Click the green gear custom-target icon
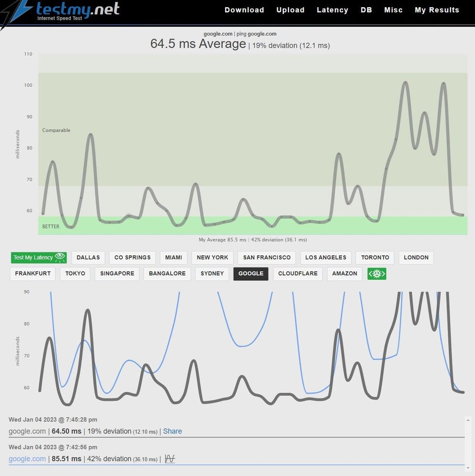475x476 pixels. tap(377, 274)
